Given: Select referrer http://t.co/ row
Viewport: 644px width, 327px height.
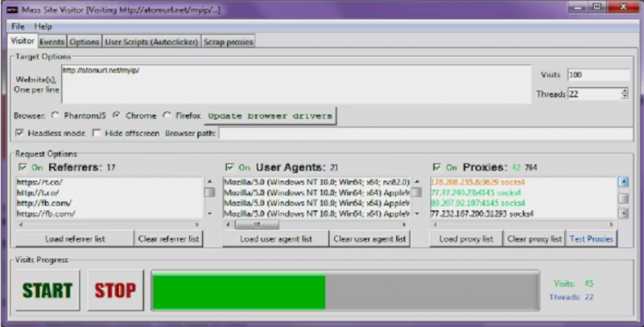Looking at the screenshot, I should pyautogui.click(x=109, y=192).
